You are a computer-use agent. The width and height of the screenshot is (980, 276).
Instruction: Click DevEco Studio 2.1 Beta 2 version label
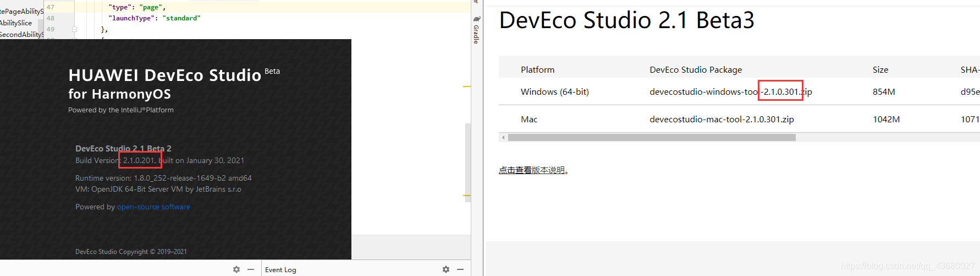(x=123, y=149)
